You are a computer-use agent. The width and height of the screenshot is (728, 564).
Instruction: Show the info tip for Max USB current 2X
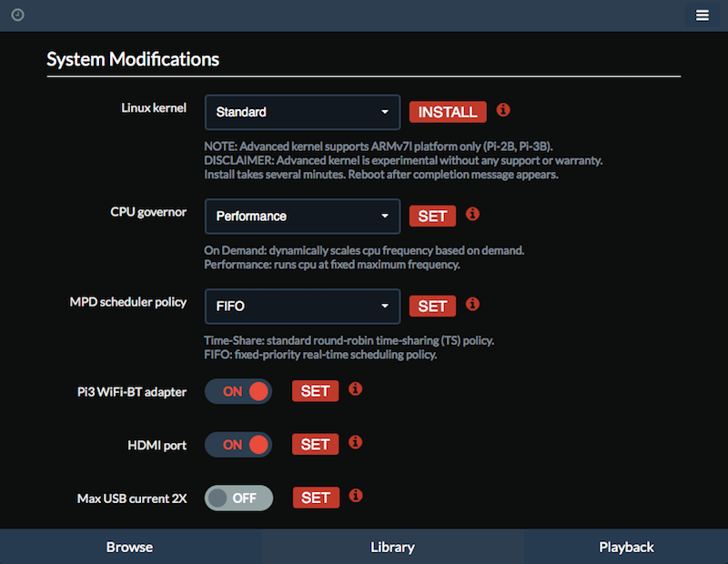pyautogui.click(x=356, y=496)
